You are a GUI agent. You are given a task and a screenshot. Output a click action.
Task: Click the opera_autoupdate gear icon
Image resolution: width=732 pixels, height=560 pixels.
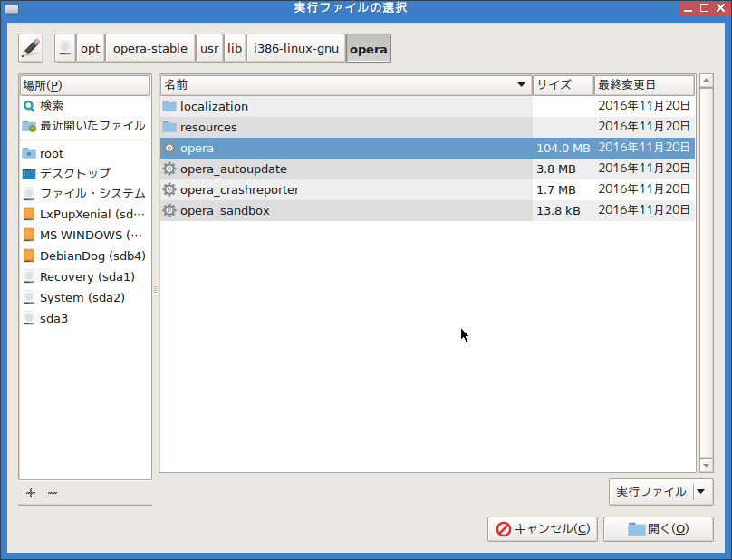pyautogui.click(x=169, y=169)
